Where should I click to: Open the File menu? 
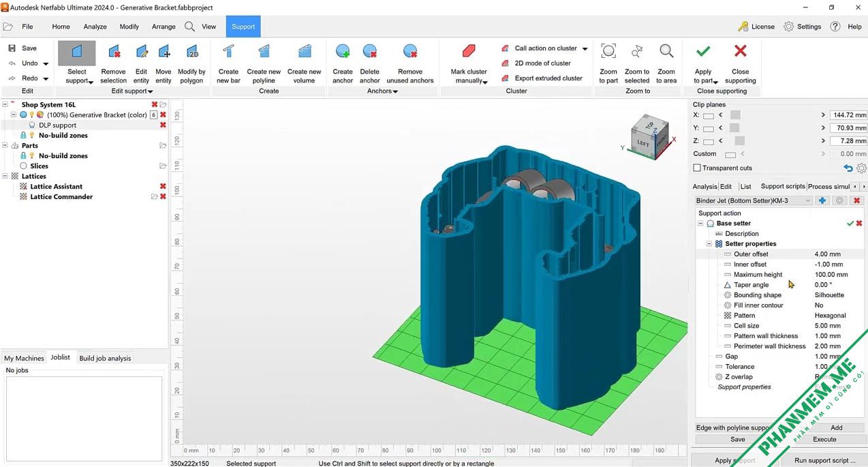pyautogui.click(x=27, y=27)
